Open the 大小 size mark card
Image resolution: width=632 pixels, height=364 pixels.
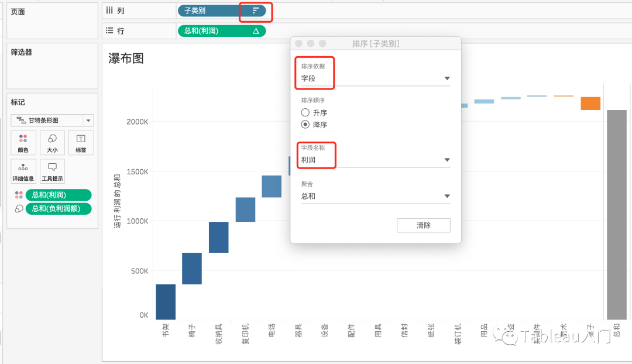[53, 143]
